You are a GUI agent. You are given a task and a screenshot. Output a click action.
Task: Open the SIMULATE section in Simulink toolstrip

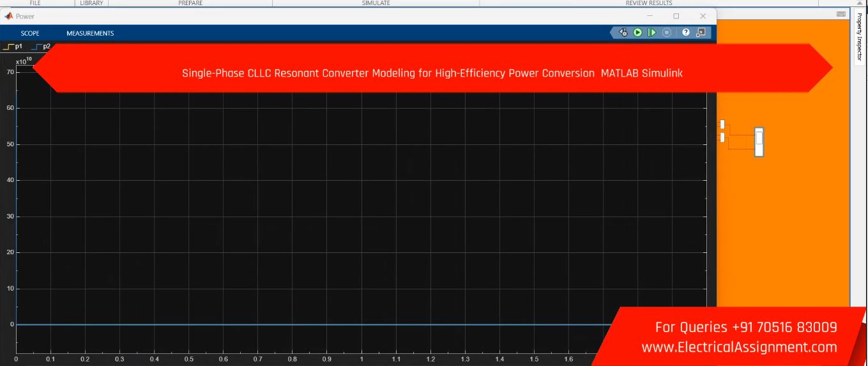point(376,3)
